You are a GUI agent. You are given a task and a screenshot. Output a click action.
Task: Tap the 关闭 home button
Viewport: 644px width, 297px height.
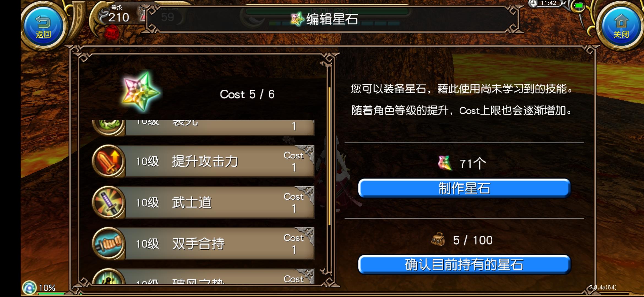(x=621, y=27)
